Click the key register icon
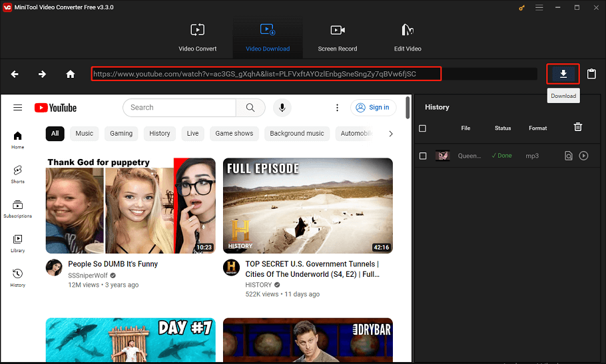The height and width of the screenshot is (364, 606). coord(521,7)
